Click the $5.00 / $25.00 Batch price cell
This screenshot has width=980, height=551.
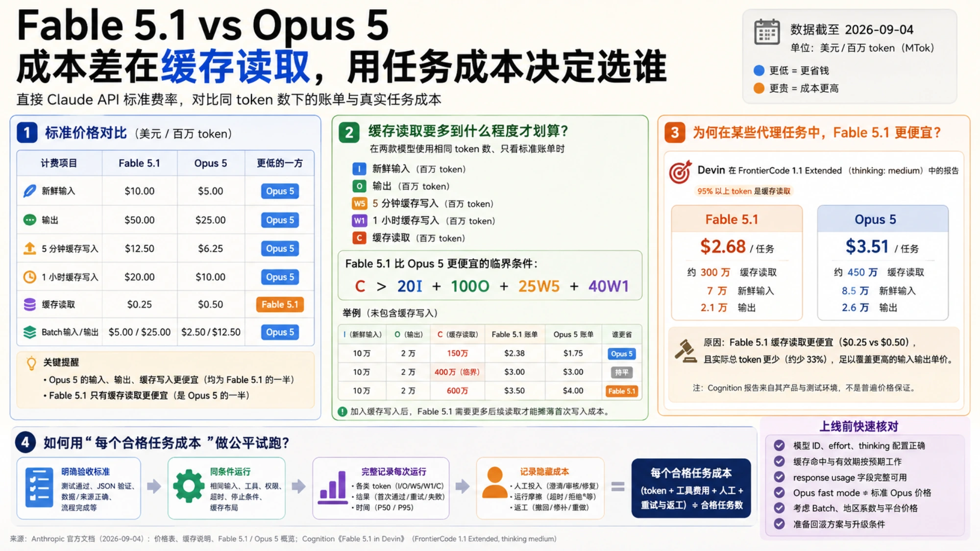click(x=140, y=332)
